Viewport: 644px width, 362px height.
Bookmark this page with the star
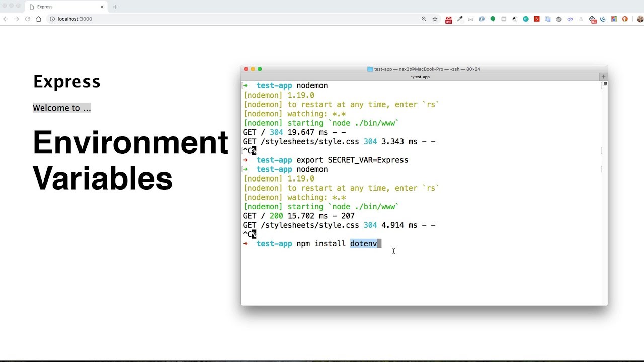click(435, 19)
